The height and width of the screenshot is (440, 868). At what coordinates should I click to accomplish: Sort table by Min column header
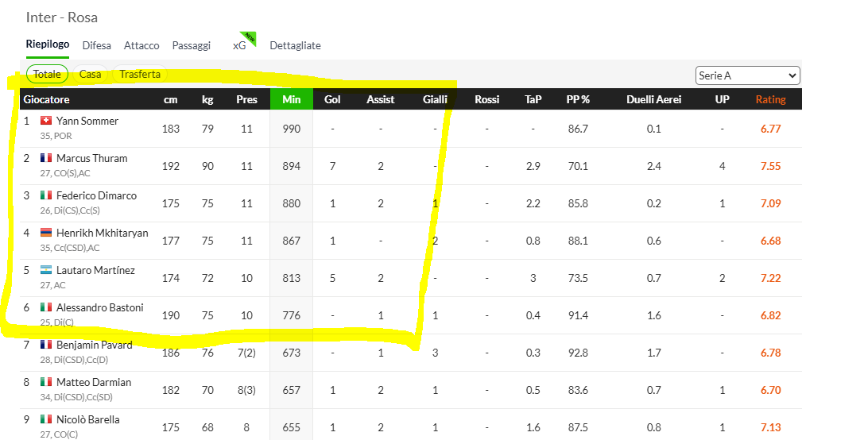[x=291, y=99]
